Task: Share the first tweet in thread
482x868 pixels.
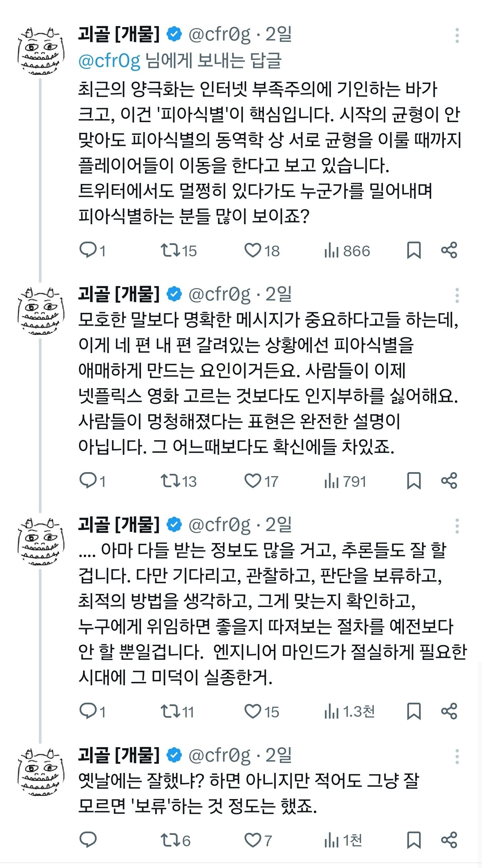Action: tap(449, 250)
